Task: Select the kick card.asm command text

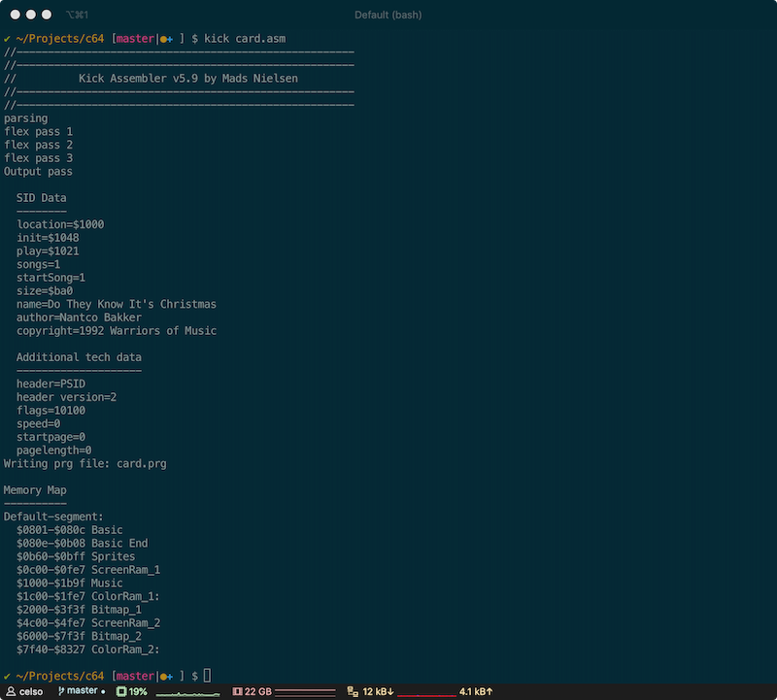Action: (246, 39)
